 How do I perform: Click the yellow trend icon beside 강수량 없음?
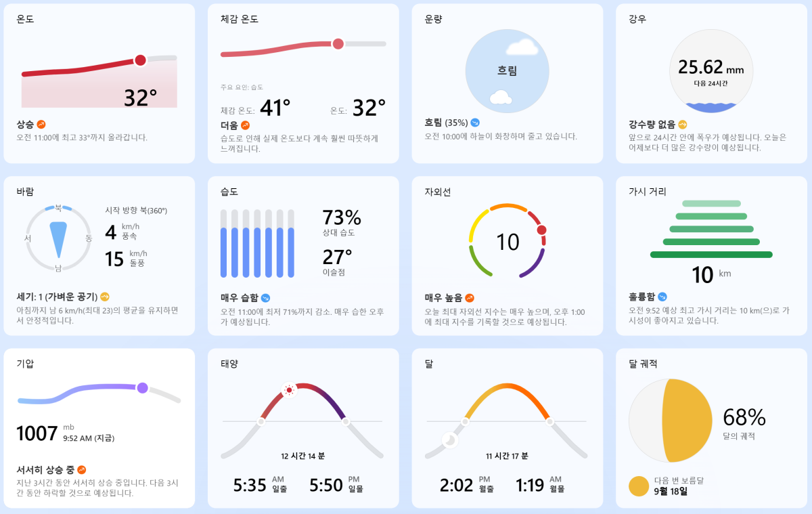[x=683, y=125]
